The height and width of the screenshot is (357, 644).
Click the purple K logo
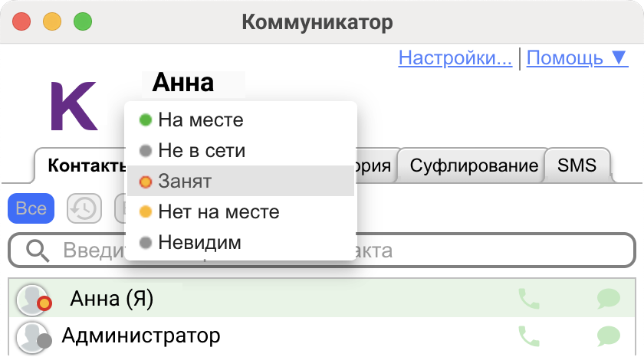74,106
